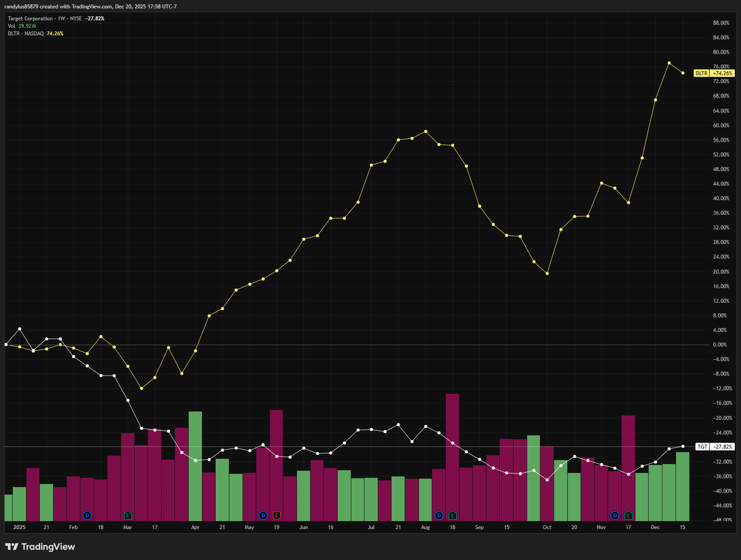This screenshot has height=560, width=741.
Task: Click the highest point on DLTR line
Action: [669, 63]
